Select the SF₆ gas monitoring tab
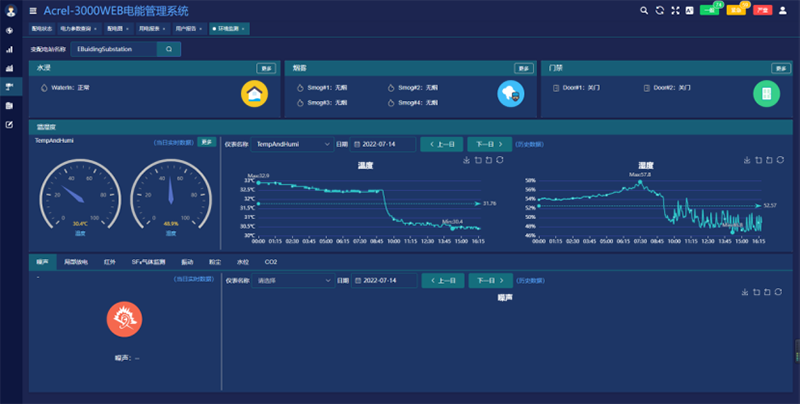This screenshot has height=404, width=800. pos(146,261)
